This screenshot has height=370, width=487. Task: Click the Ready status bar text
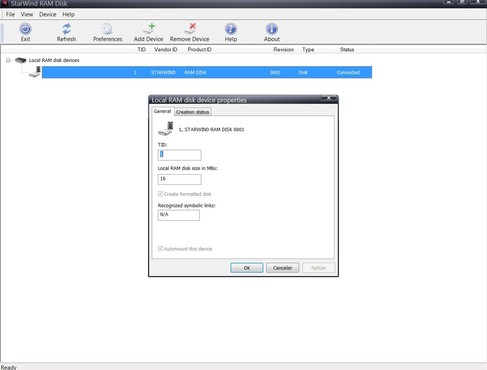8,367
